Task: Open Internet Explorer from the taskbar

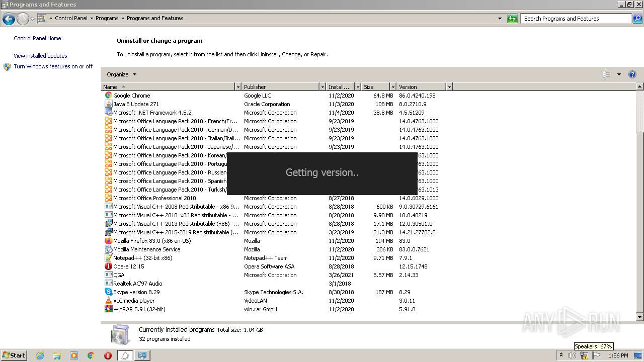Action: pos(40,355)
